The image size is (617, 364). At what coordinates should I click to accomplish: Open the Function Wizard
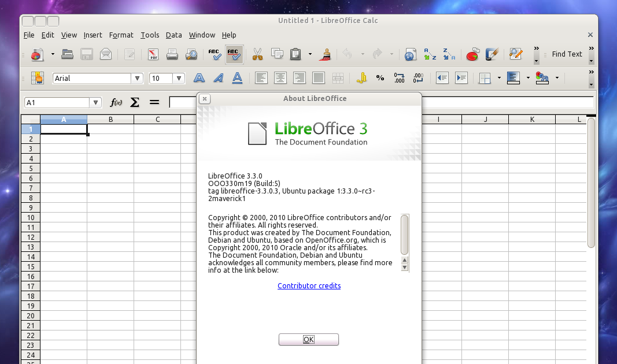click(116, 103)
